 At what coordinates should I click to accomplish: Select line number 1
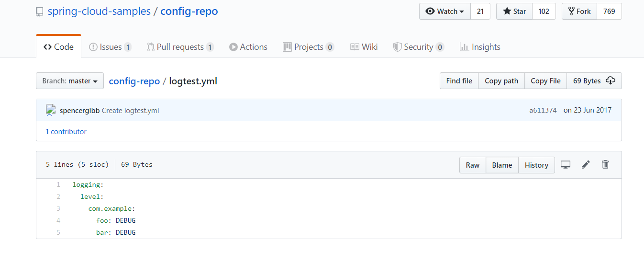coord(58,184)
